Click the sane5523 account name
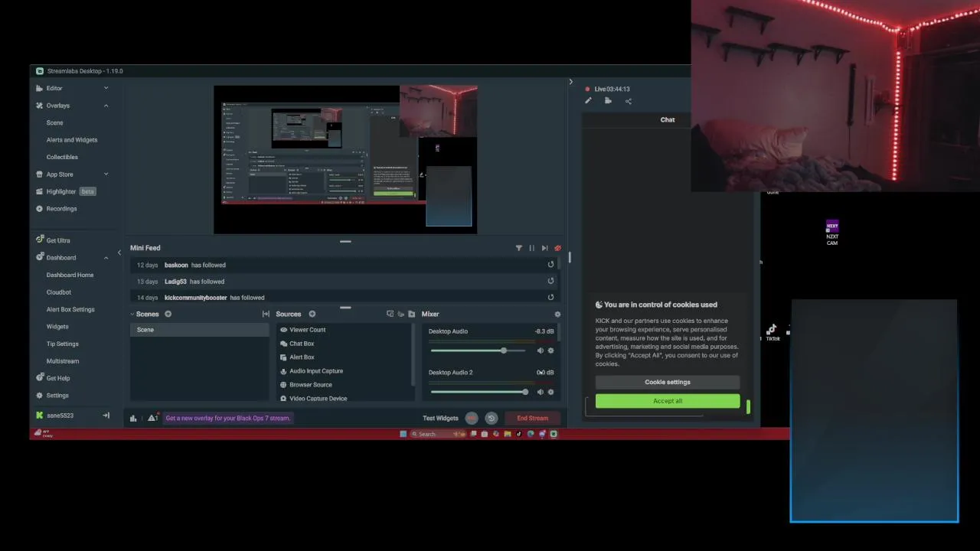Screen dimensions: 980x551 tap(60, 416)
